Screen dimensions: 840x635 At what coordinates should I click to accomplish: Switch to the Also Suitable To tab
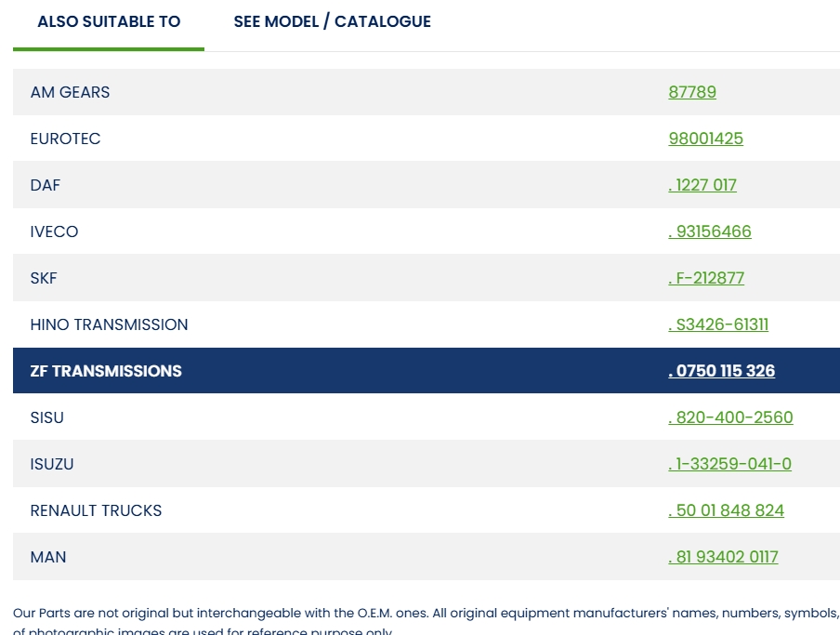[109, 21]
